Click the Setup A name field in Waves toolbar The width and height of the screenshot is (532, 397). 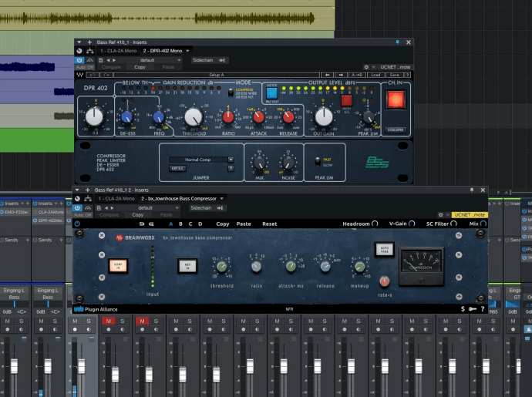coord(217,75)
